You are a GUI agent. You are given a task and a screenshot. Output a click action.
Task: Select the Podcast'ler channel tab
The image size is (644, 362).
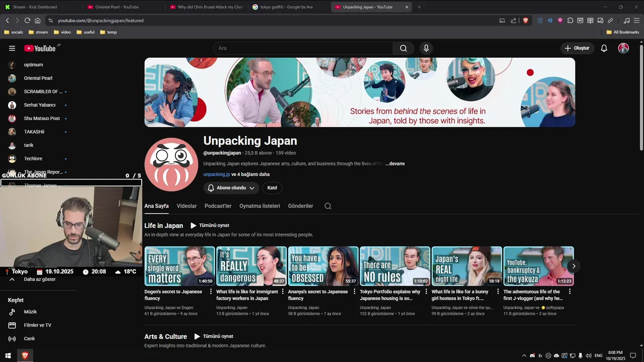[218, 206]
